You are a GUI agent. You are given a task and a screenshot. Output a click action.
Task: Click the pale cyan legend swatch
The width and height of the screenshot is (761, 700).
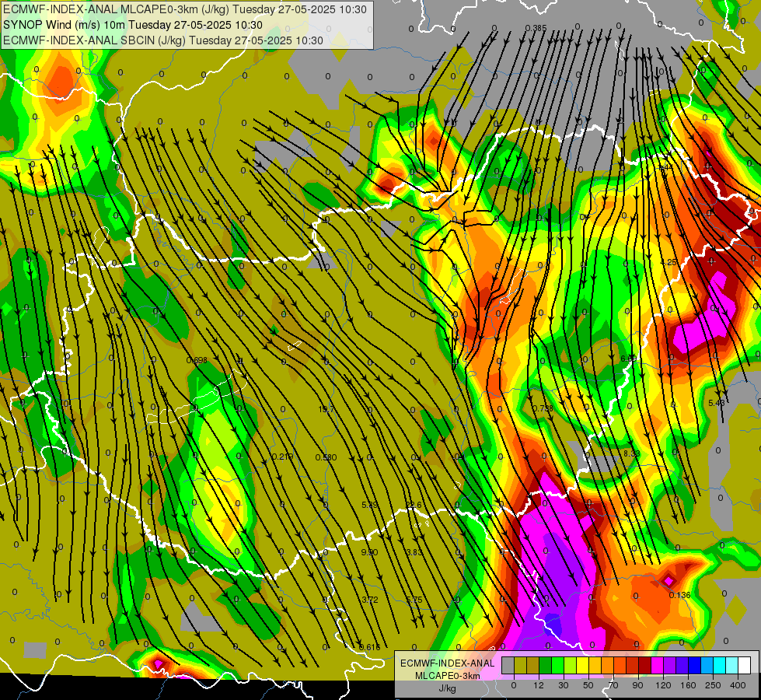(x=732, y=665)
